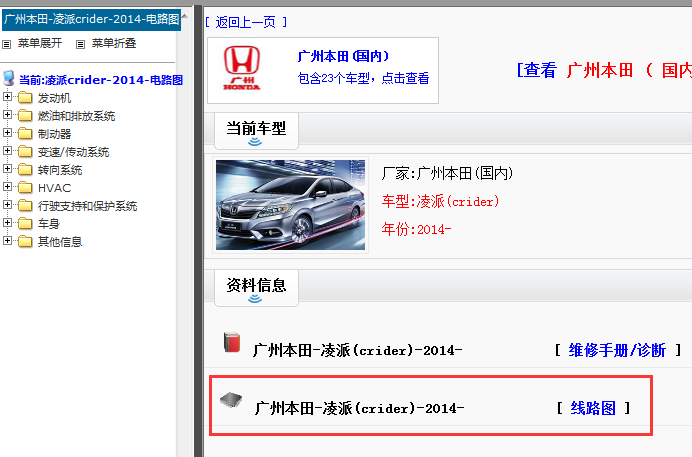Screen dimensions: 692x457
Task: Click the 转向系统 folder icon
Action: [x=25, y=170]
